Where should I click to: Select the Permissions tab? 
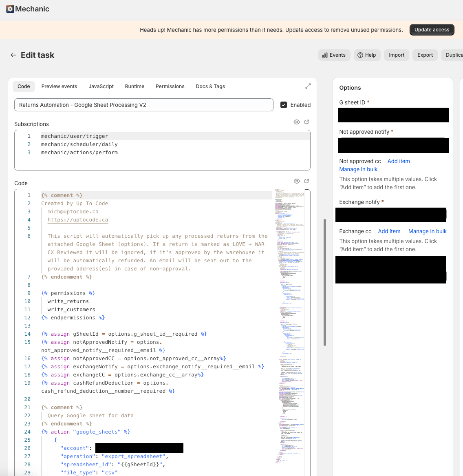[x=170, y=86]
